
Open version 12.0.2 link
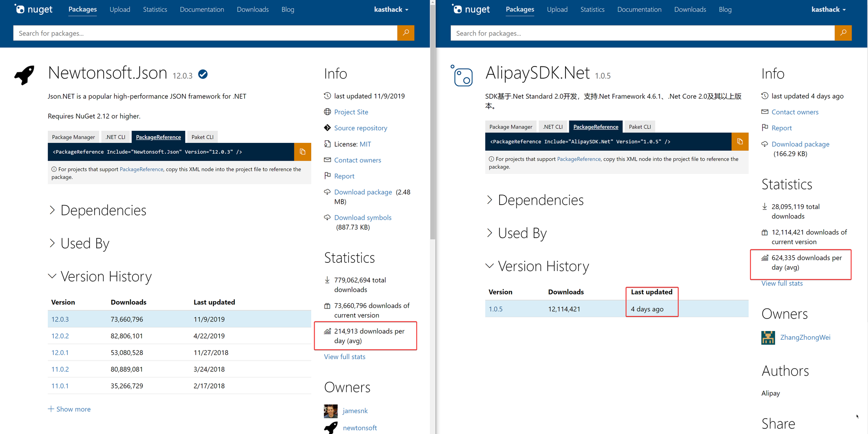(x=60, y=336)
